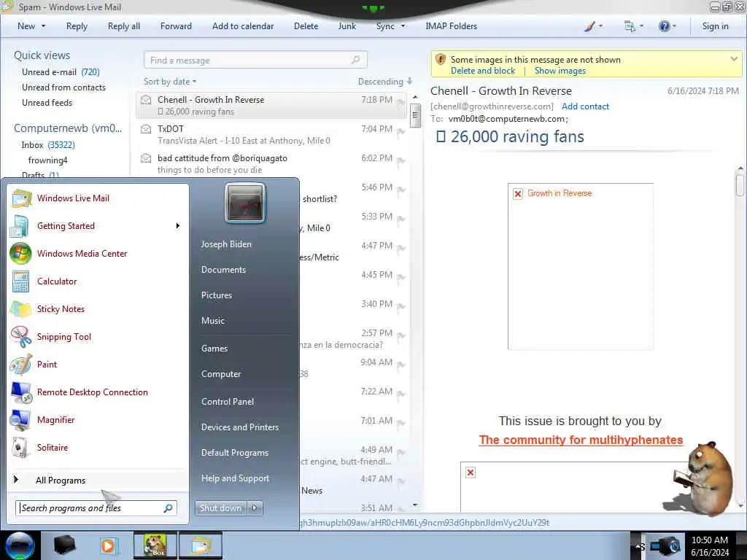Click the clock in the system tray
This screenshot has width=747, height=560.
pyautogui.click(x=709, y=545)
